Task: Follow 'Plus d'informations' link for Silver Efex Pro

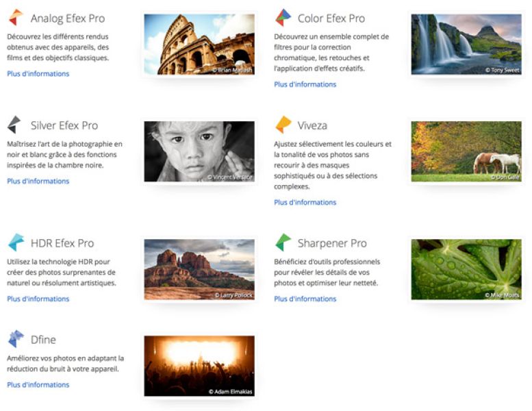Action: coord(38,181)
